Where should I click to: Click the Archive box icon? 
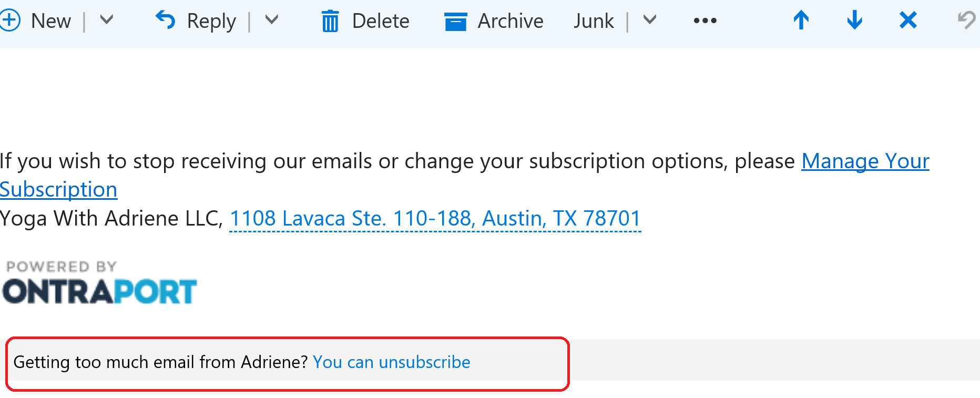point(455,22)
